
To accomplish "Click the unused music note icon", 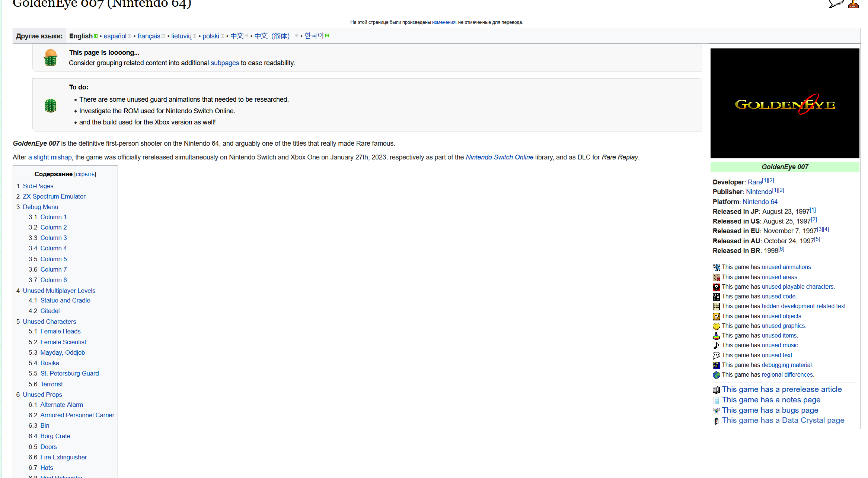I will (716, 345).
